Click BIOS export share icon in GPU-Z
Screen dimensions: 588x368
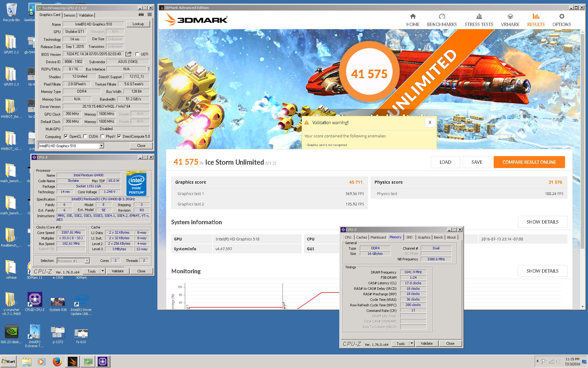pos(129,54)
